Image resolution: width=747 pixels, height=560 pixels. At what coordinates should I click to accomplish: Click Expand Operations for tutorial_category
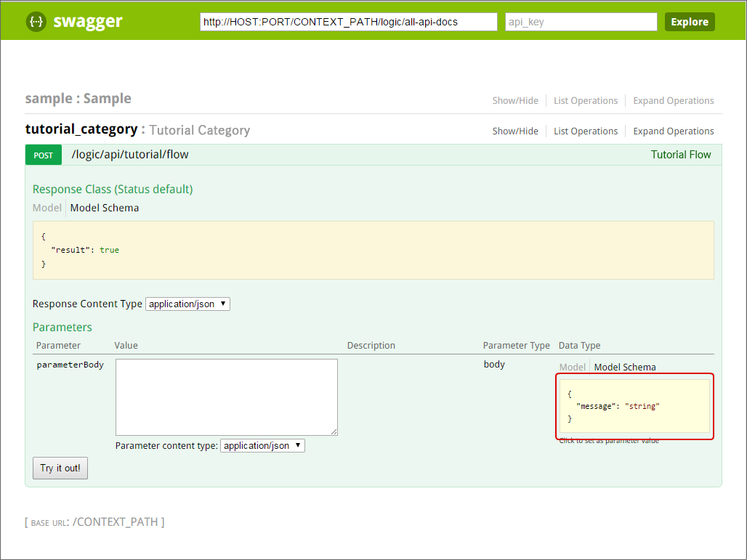[673, 131]
